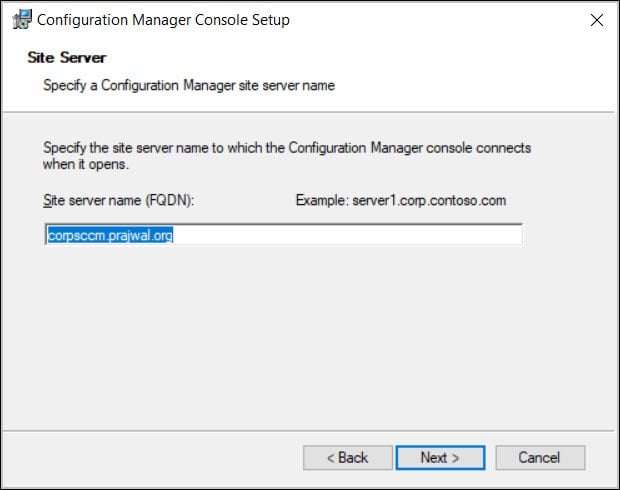
Task: Click the Next button
Action: tap(440, 458)
